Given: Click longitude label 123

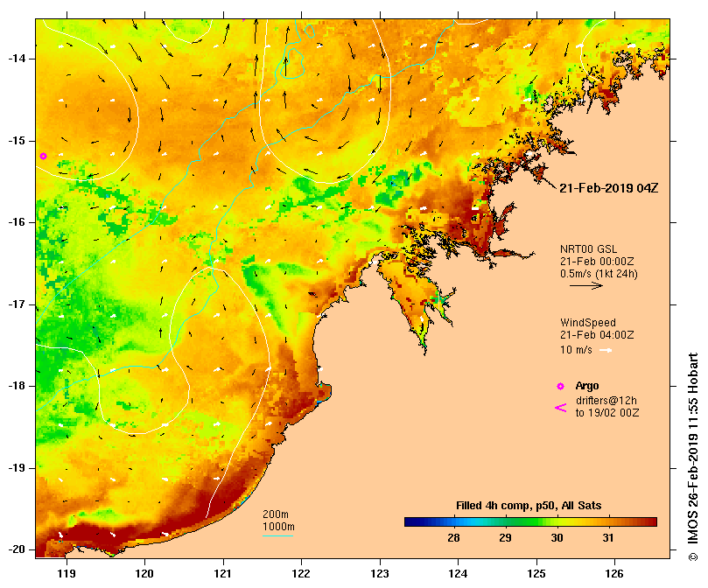Looking at the screenshot, I should point(380,574).
